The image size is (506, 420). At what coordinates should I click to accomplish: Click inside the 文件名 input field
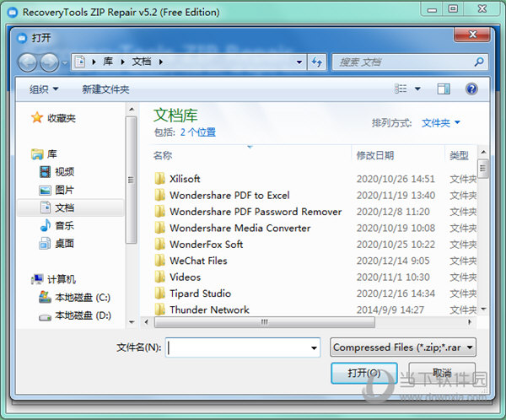(x=238, y=347)
